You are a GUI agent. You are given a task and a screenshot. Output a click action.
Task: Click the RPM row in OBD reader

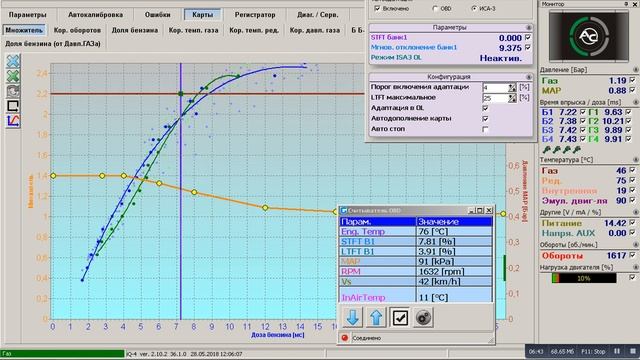tap(416, 271)
